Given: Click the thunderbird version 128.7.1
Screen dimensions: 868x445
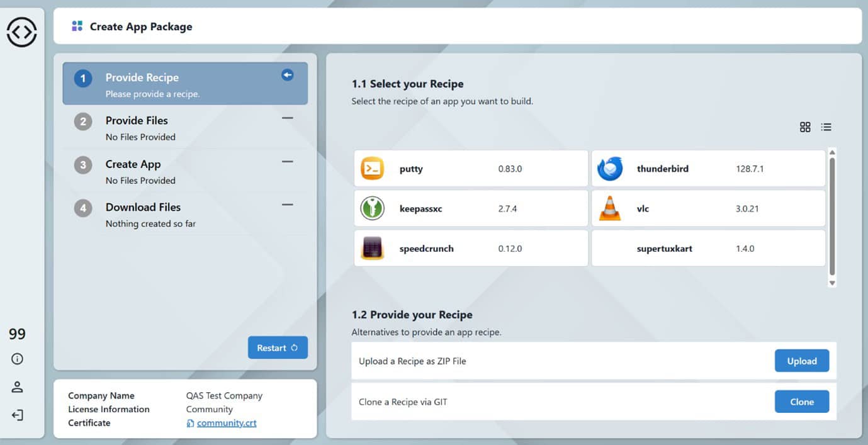Looking at the screenshot, I should tap(750, 169).
